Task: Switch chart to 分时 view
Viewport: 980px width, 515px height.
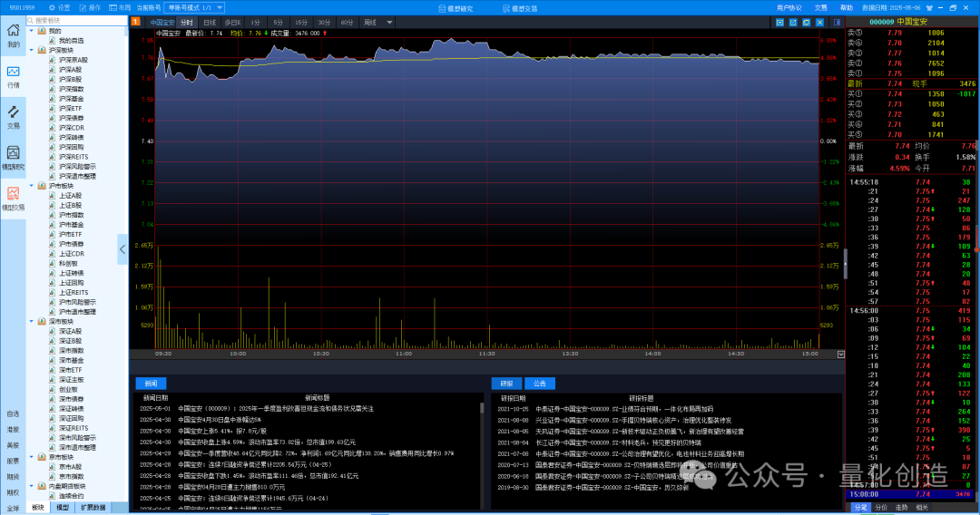Action: [187, 23]
